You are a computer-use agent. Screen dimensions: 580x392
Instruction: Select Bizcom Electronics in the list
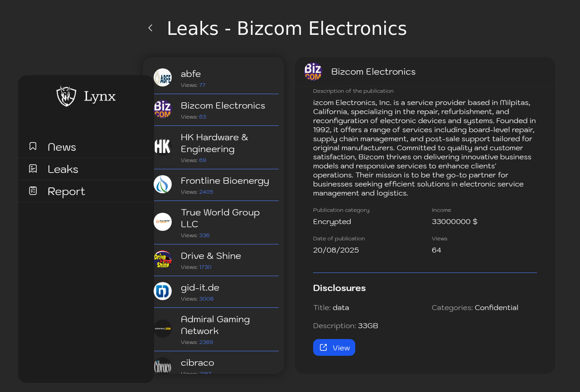click(223, 105)
